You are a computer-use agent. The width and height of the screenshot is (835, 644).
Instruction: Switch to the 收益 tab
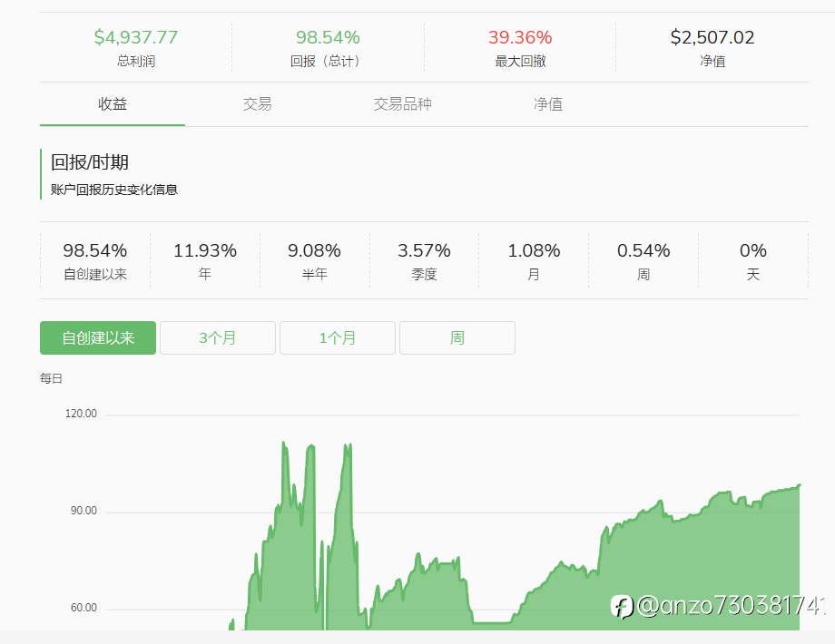click(113, 104)
